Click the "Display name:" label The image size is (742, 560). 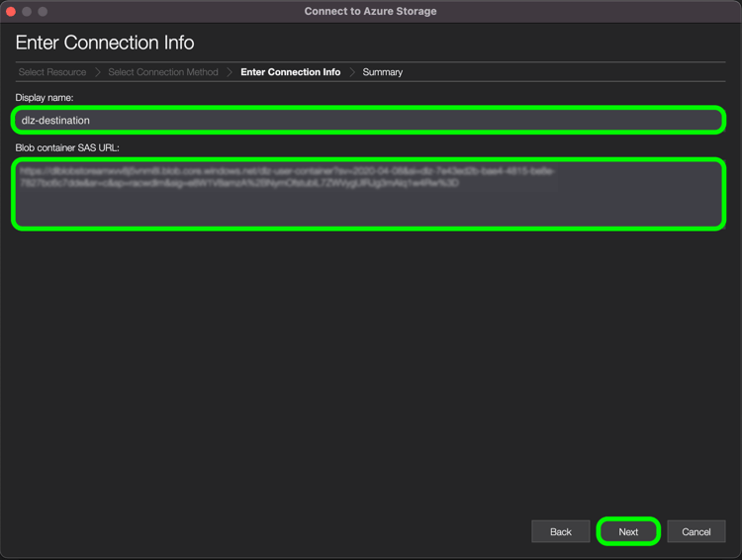pos(45,98)
